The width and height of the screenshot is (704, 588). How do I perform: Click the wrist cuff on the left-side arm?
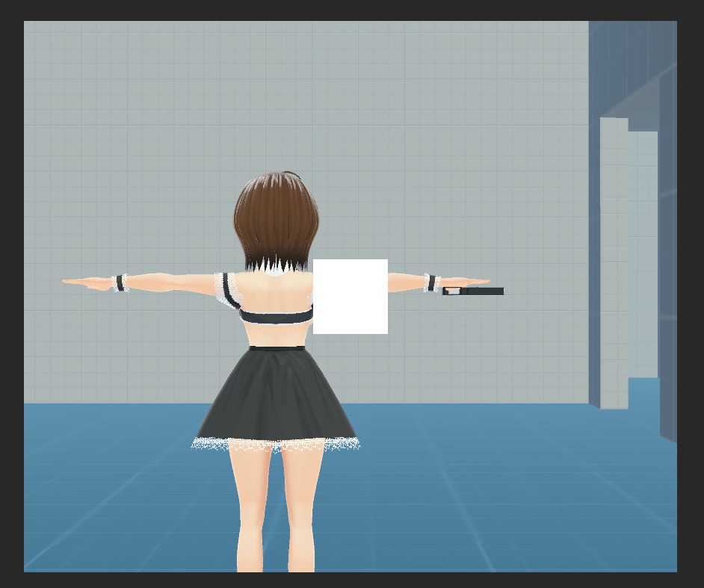pos(120,283)
